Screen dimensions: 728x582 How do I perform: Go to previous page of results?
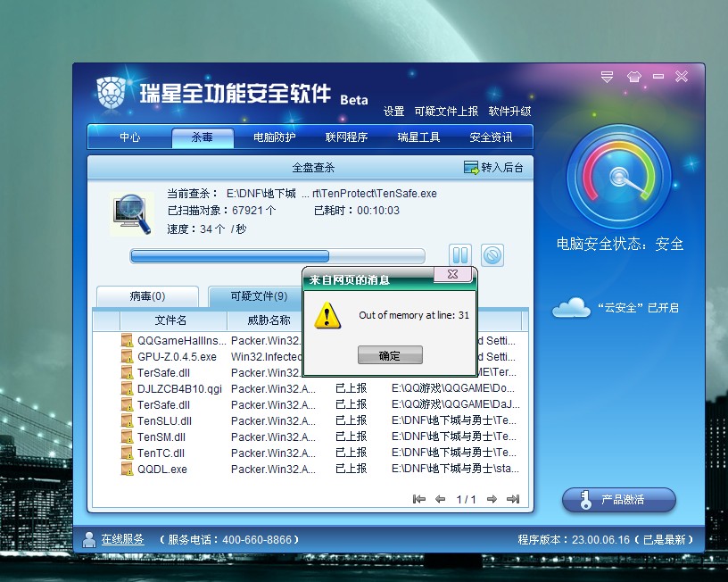click(x=440, y=499)
